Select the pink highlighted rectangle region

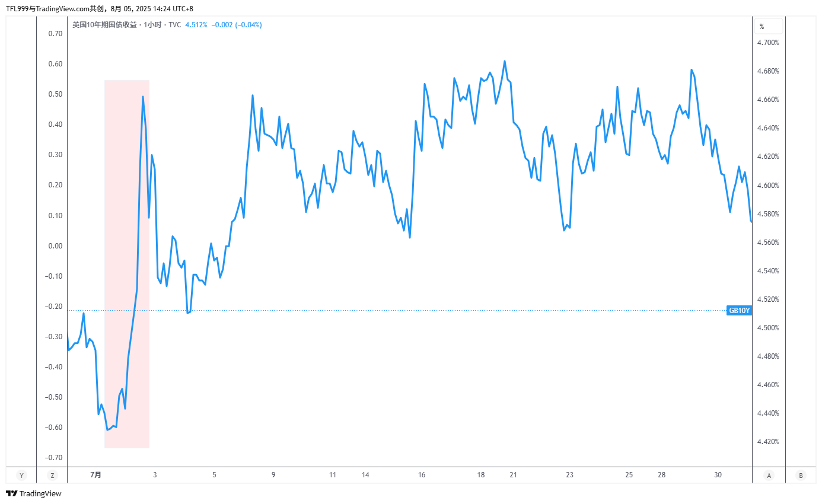(x=127, y=264)
